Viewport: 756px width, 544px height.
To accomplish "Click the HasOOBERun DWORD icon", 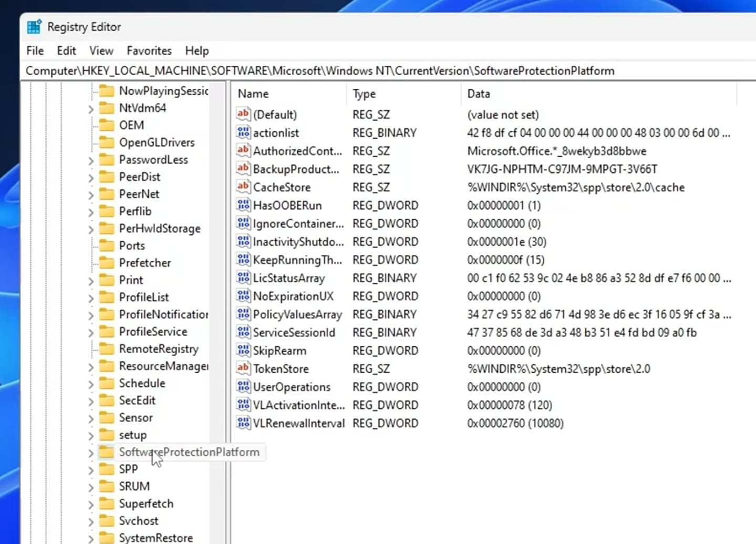I will (243, 205).
